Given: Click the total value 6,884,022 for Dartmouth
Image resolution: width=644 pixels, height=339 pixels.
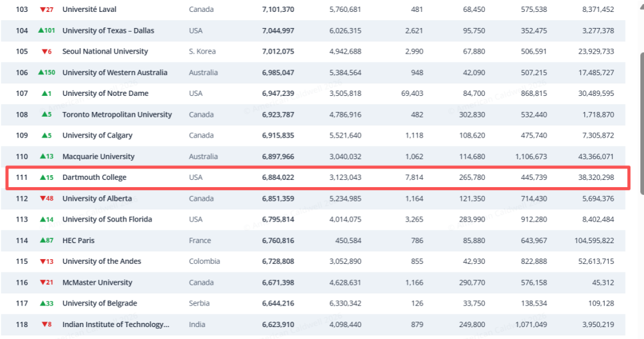Looking at the screenshot, I should (x=278, y=178).
